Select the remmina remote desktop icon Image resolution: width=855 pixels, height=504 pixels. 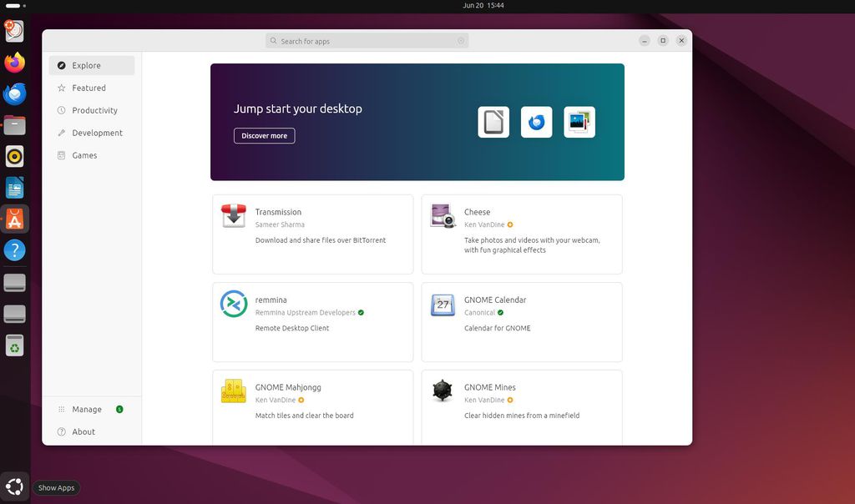pyautogui.click(x=233, y=303)
